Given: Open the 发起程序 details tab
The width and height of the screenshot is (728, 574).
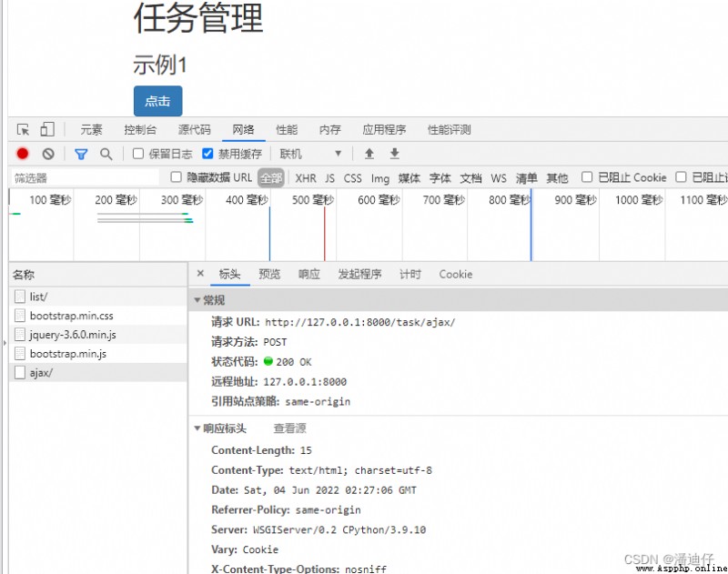Looking at the screenshot, I should click(x=359, y=274).
